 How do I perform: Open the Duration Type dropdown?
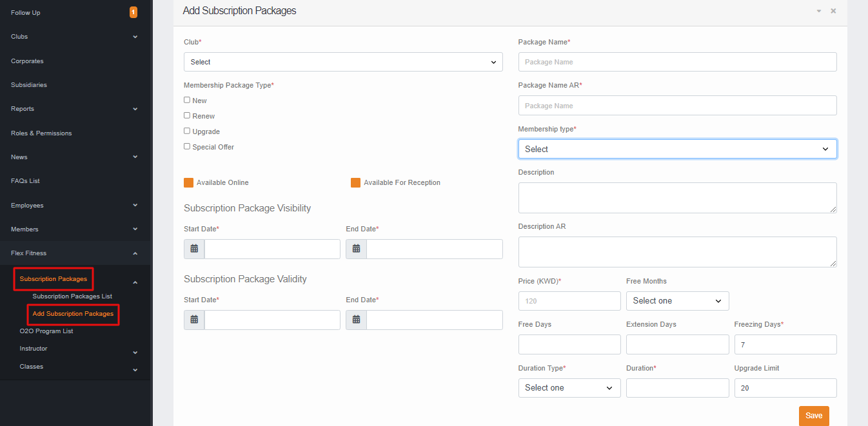click(x=569, y=387)
